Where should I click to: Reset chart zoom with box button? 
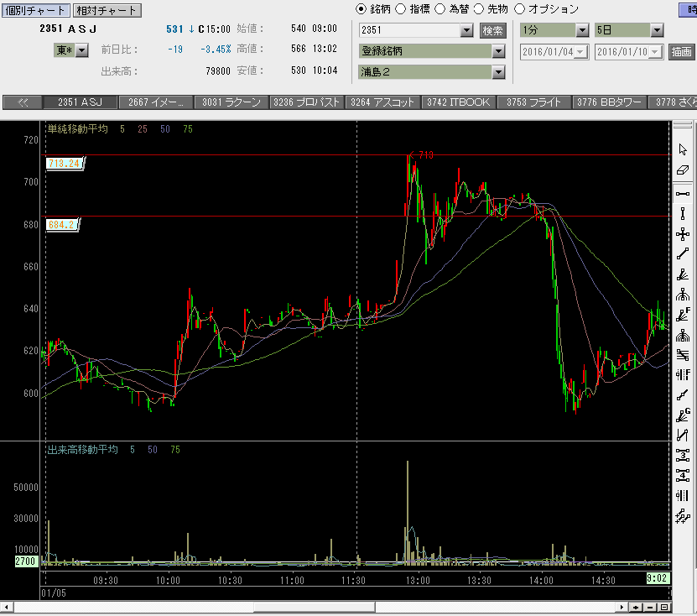point(664,607)
